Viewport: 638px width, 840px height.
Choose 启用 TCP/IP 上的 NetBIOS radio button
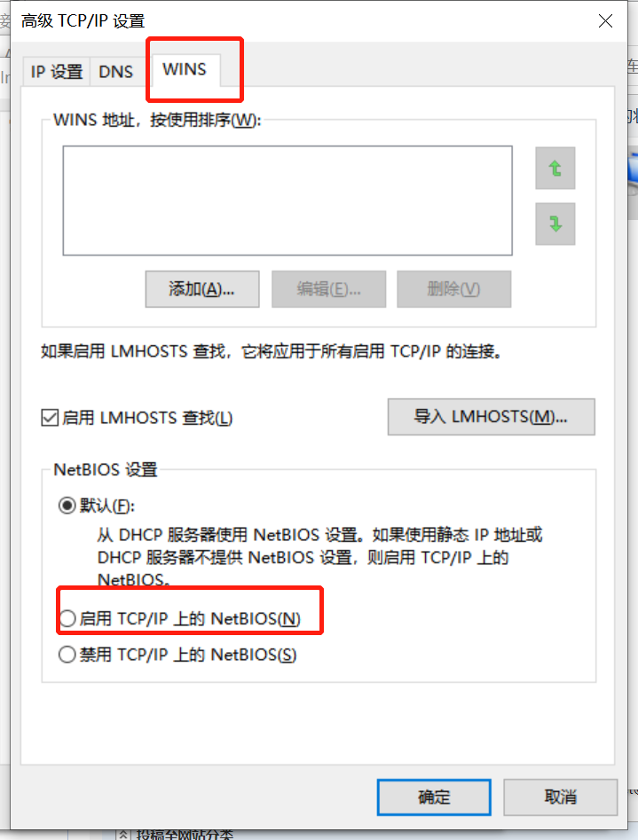pyautogui.click(x=67, y=618)
